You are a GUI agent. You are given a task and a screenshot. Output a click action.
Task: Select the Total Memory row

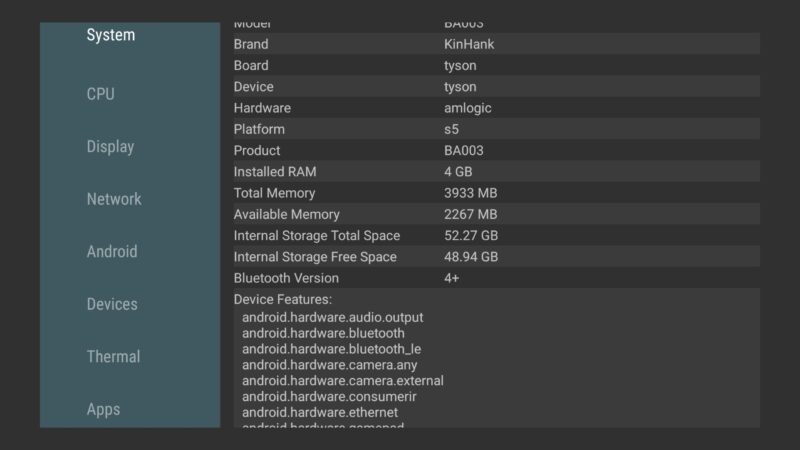(495, 193)
